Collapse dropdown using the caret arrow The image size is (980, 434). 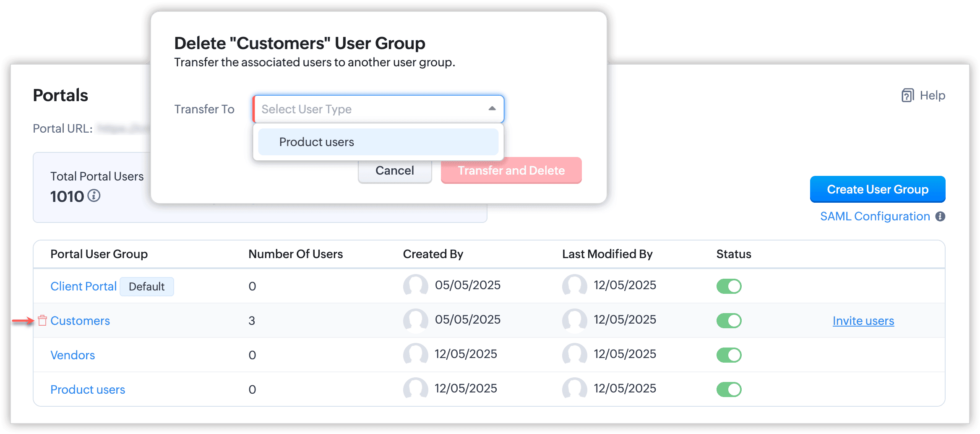tap(492, 109)
